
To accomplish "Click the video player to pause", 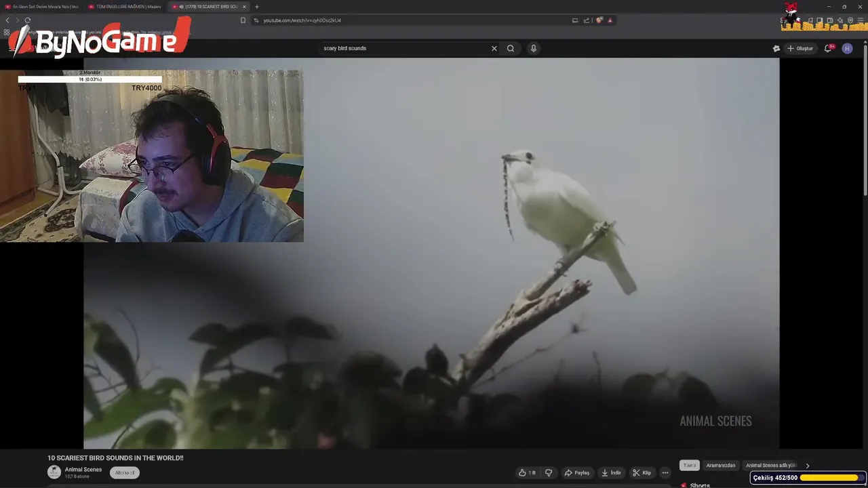I will point(431,253).
